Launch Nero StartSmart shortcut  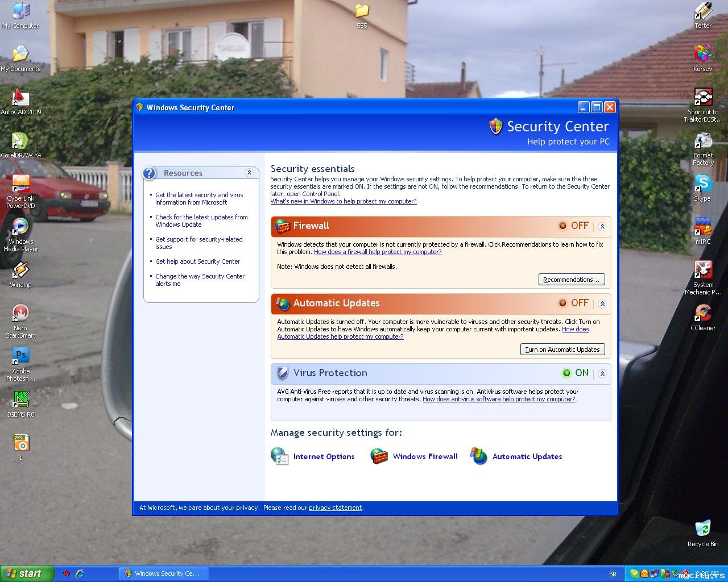tap(20, 321)
